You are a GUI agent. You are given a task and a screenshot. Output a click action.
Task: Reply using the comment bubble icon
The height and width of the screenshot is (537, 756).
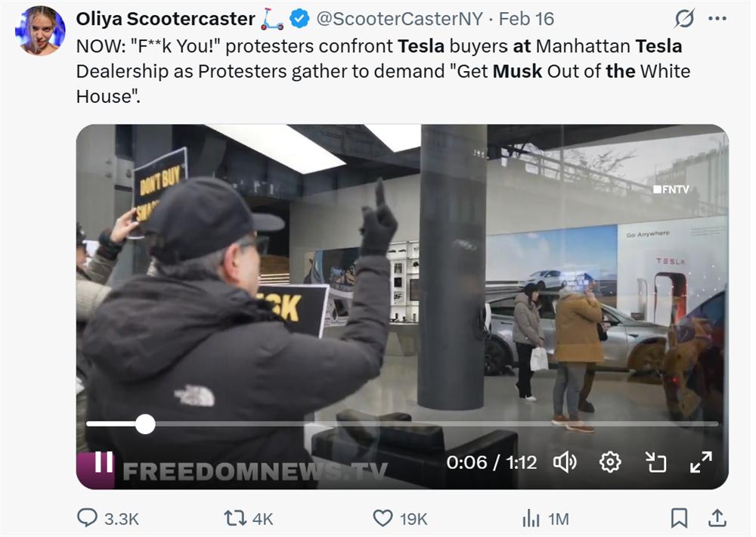pos(87,518)
